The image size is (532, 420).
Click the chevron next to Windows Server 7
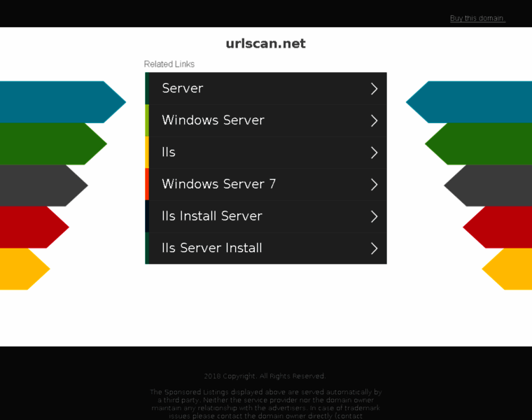[374, 185]
